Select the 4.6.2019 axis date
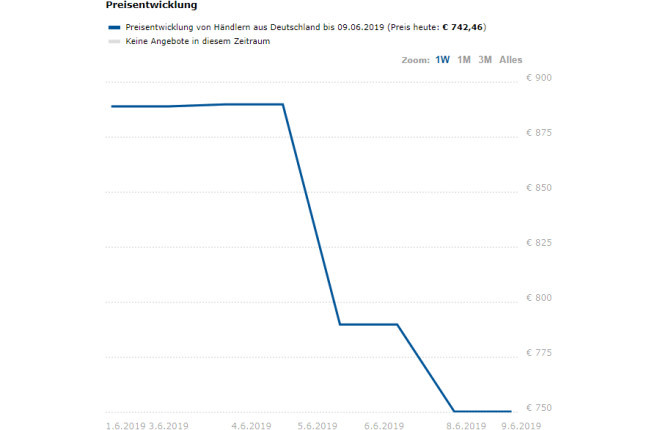 pos(251,425)
